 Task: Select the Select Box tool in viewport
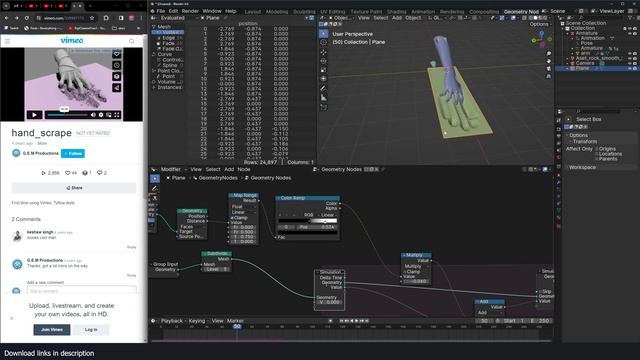[x=323, y=33]
